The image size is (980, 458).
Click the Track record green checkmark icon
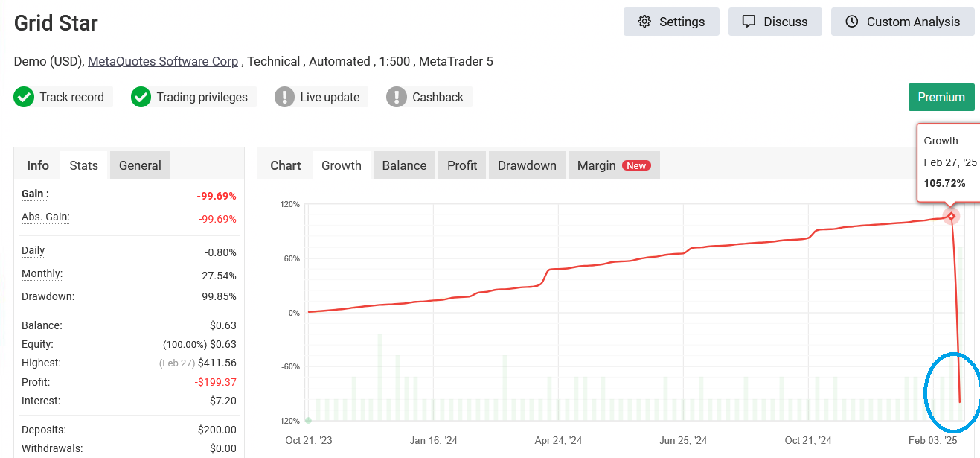[24, 97]
